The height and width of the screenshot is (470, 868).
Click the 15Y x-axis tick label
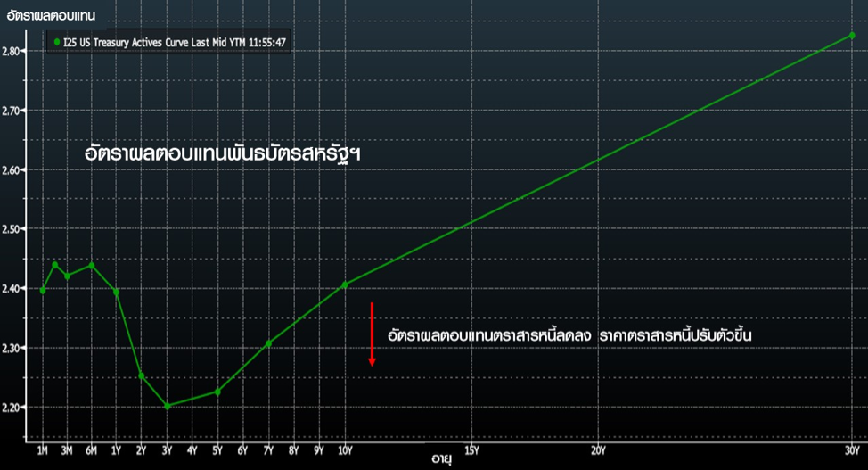(x=471, y=449)
